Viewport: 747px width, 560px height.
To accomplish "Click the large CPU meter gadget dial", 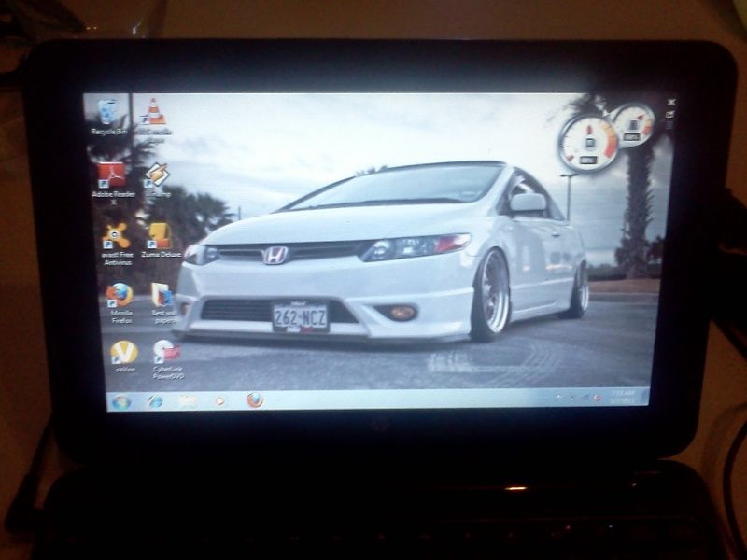I will coord(588,144).
